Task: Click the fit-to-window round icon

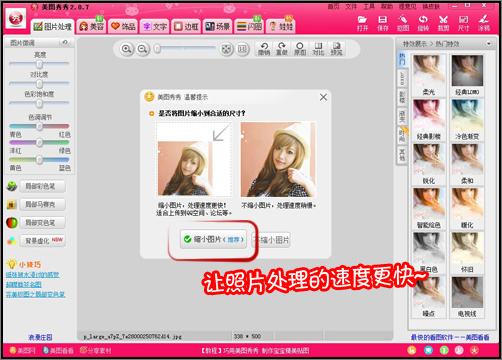Action: pyautogui.click(x=226, y=49)
